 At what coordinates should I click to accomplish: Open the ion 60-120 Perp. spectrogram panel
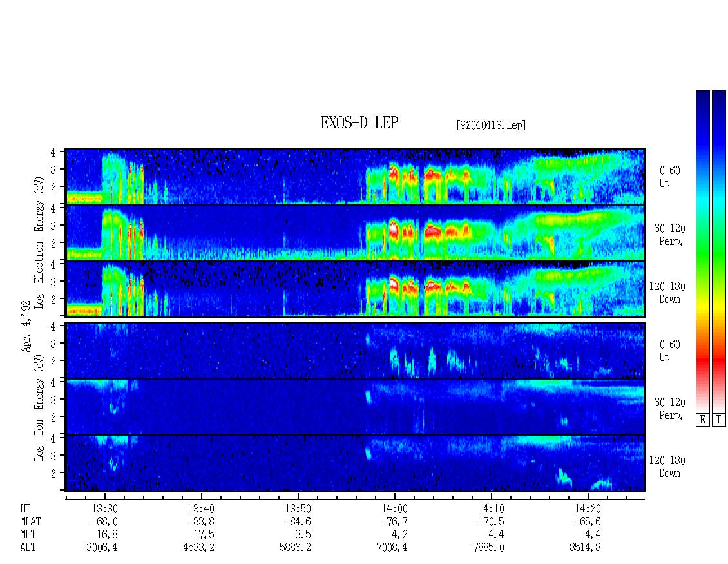click(x=355, y=407)
